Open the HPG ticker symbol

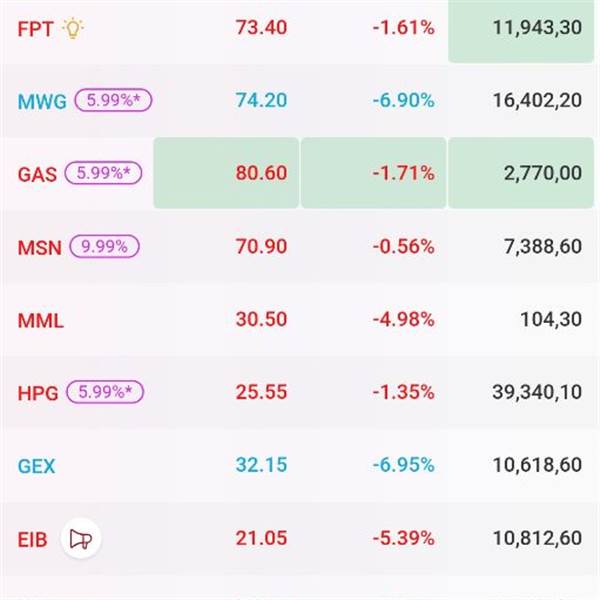pyautogui.click(x=37, y=393)
